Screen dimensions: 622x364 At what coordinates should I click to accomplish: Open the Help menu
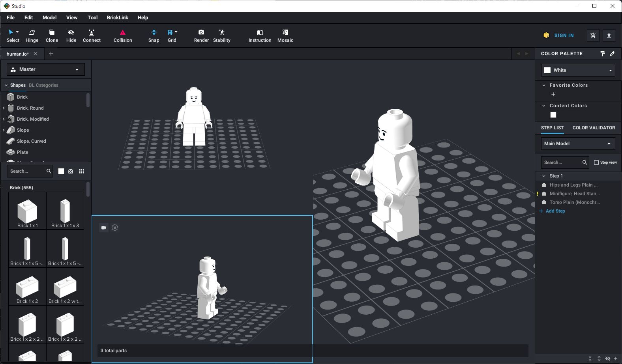click(x=143, y=17)
